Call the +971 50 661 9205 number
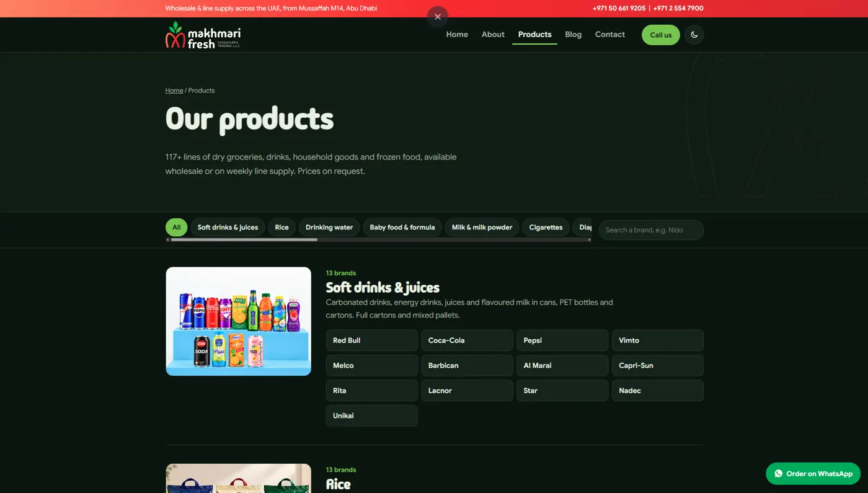Image resolution: width=868 pixels, height=493 pixels. pyautogui.click(x=619, y=8)
